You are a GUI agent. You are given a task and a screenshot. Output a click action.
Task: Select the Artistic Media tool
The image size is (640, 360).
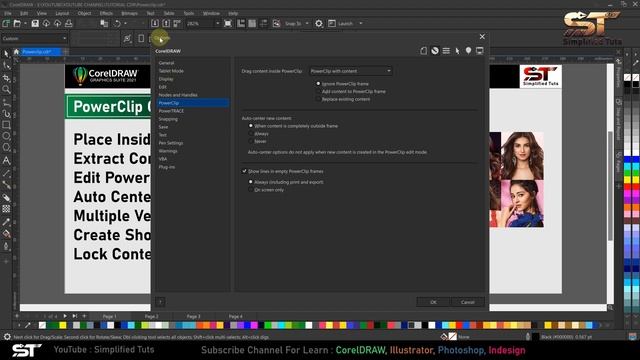[x=6, y=113]
